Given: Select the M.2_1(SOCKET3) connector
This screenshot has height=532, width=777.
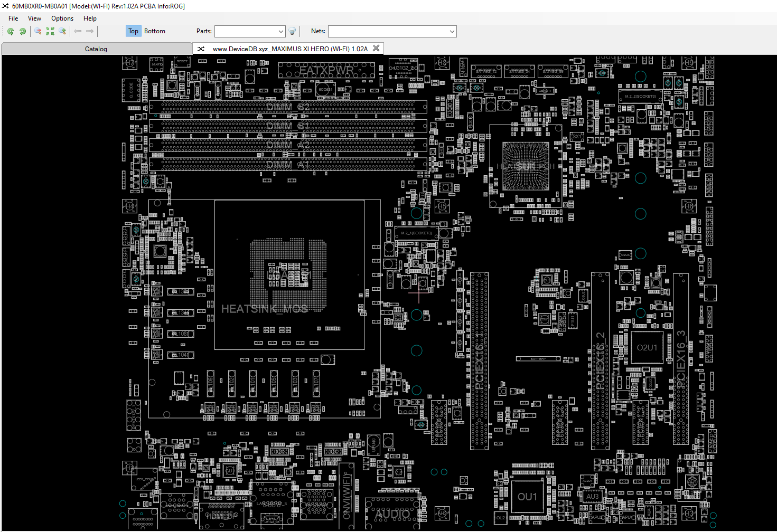Looking at the screenshot, I should (416, 233).
